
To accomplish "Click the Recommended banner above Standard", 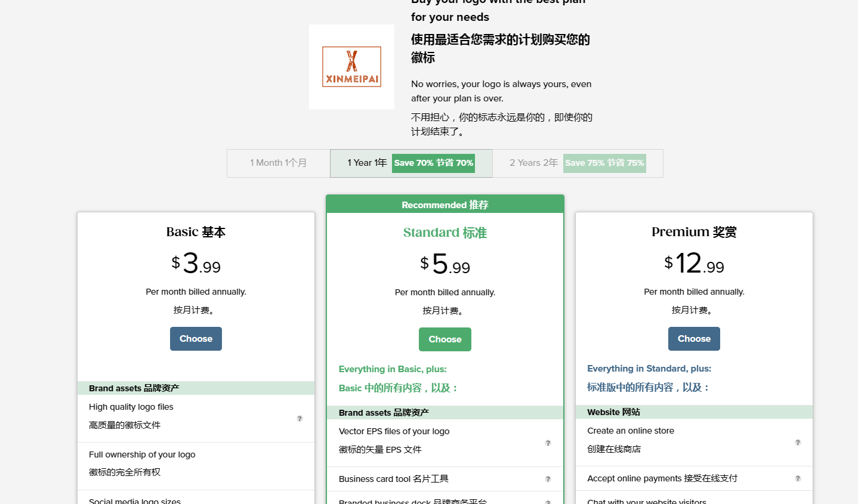I will (x=445, y=205).
